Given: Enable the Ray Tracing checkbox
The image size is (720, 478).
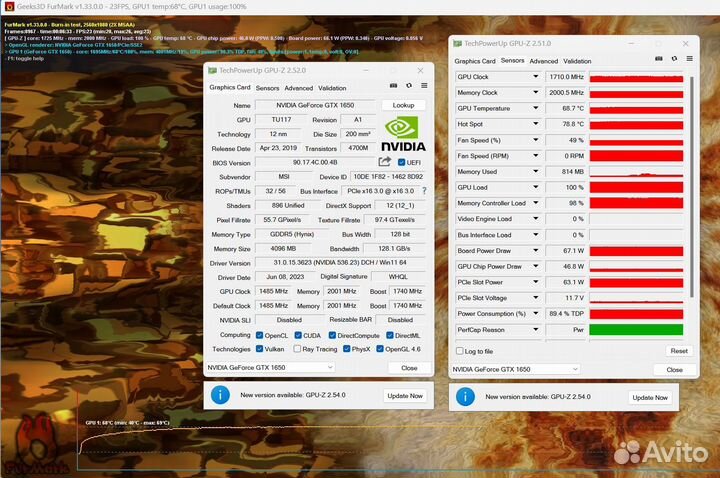Looking at the screenshot, I should pyautogui.click(x=297, y=349).
